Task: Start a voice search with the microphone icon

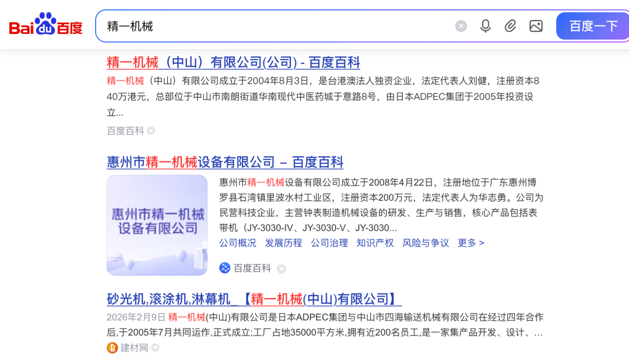Action: pos(485,26)
